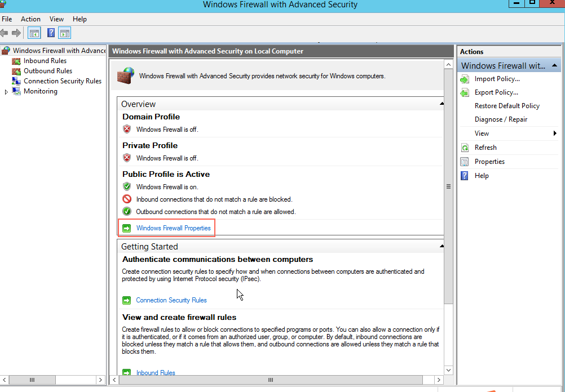The image size is (565, 392).
Task: Collapse the Getting Started section
Action: point(442,247)
